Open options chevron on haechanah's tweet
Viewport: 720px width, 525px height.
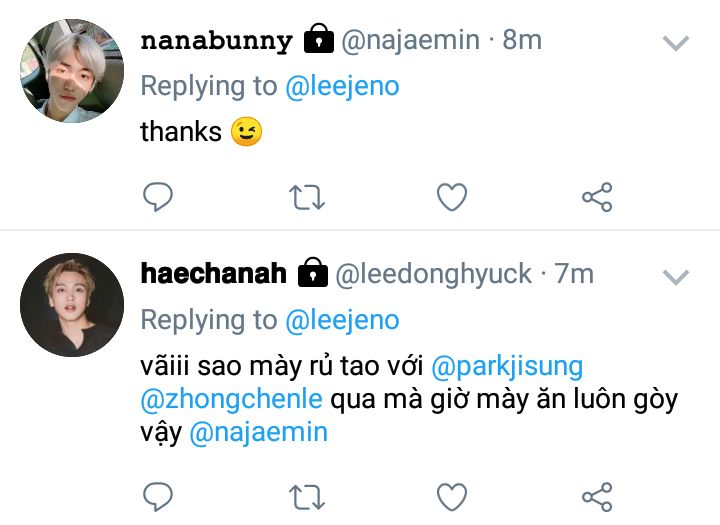coord(676,277)
